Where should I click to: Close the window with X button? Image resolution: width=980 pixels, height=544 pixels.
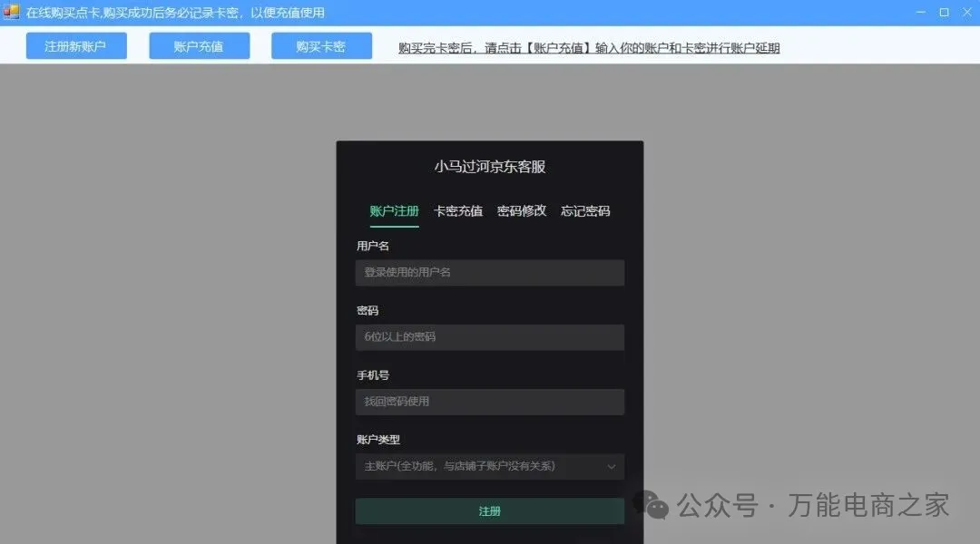click(x=966, y=13)
